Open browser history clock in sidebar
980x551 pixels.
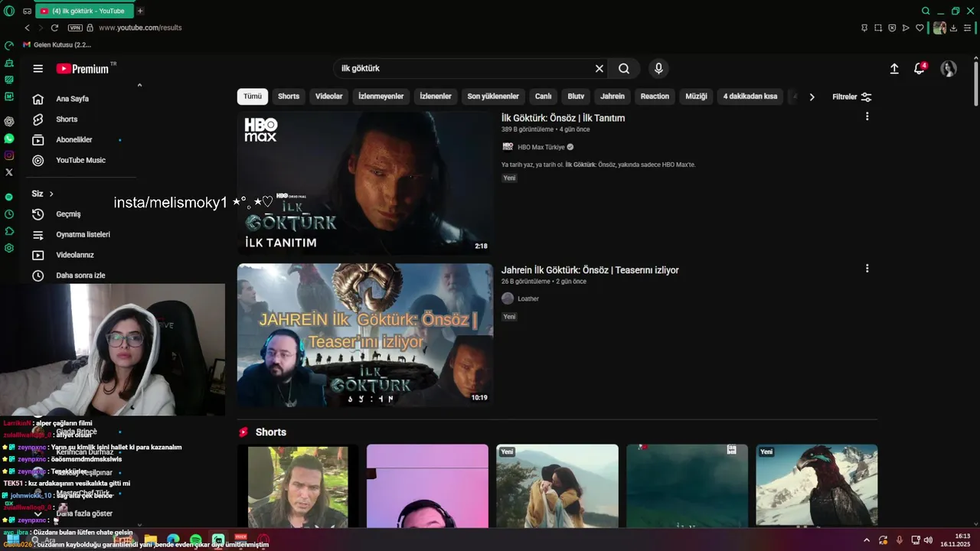pos(9,214)
